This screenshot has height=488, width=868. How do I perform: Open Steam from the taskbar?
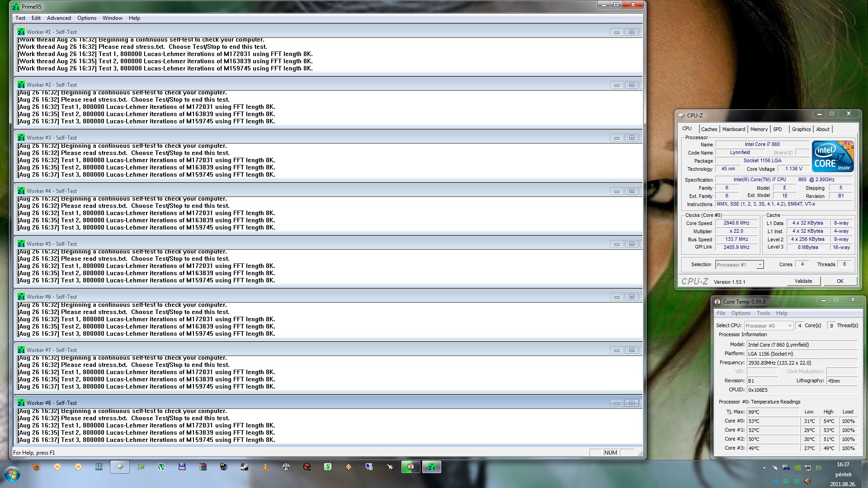coord(245,467)
